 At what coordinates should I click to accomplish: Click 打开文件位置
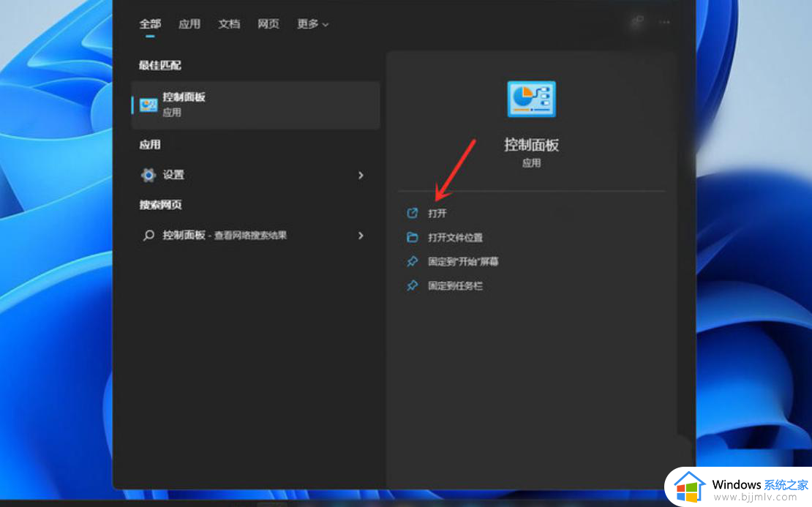tap(455, 238)
